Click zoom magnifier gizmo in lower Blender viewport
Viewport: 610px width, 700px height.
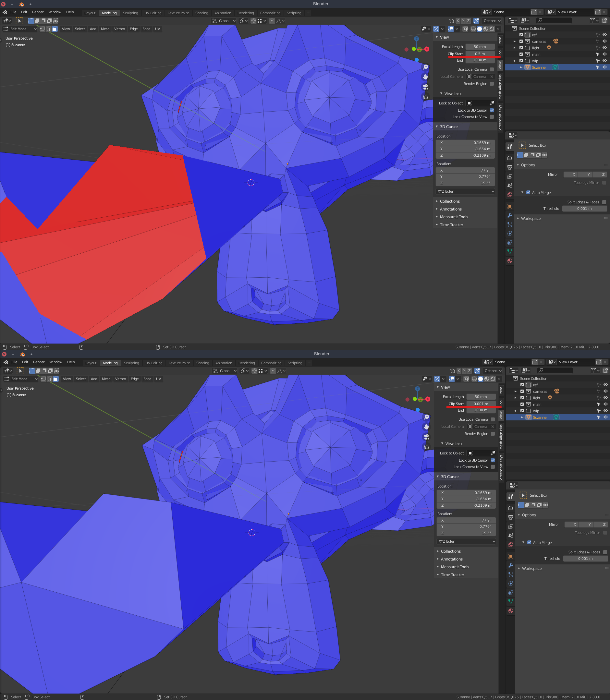click(x=427, y=417)
